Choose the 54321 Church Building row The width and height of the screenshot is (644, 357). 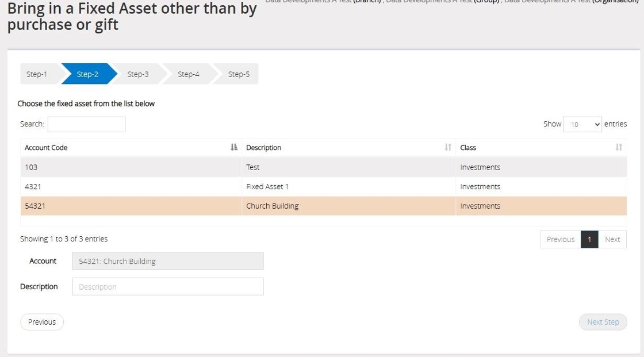pos(131,206)
